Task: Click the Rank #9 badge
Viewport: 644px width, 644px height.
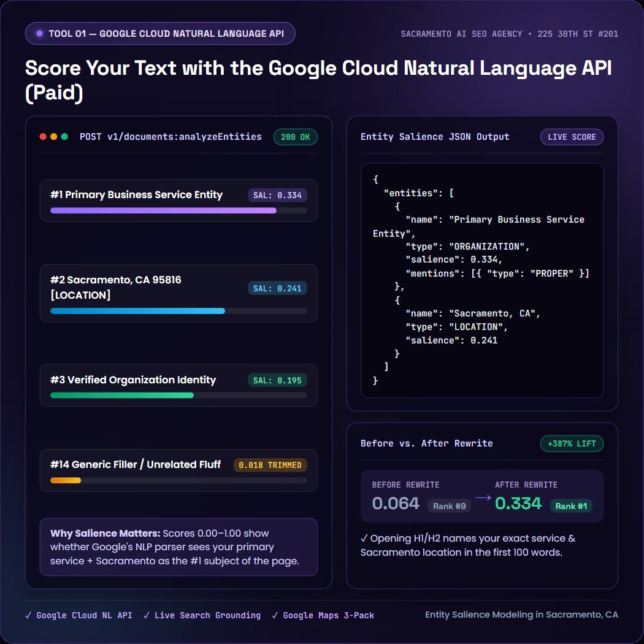Action: click(x=450, y=506)
